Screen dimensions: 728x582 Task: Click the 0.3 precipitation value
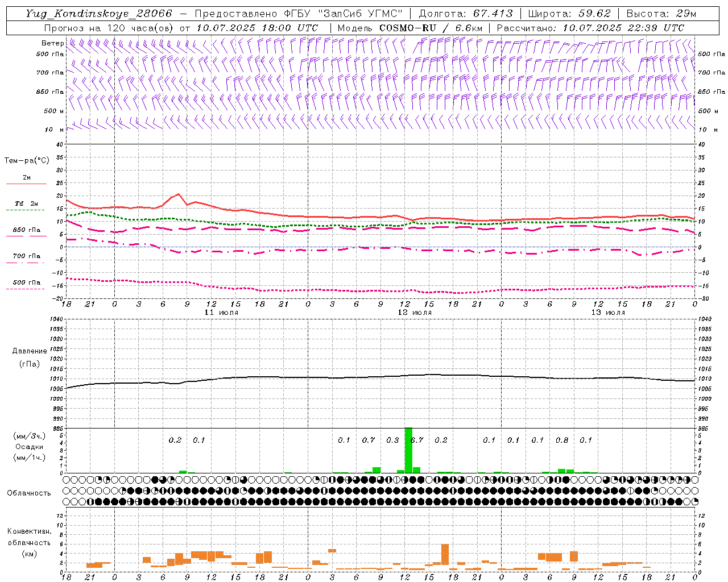[x=392, y=440]
